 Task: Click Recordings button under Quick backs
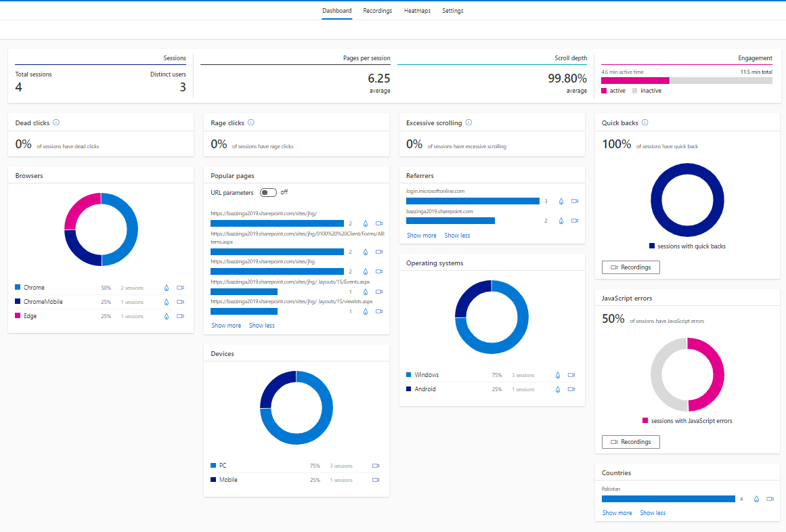click(630, 267)
